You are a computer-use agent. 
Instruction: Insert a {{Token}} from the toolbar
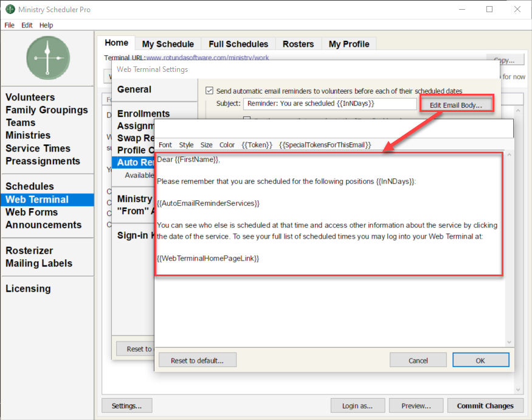pyautogui.click(x=257, y=145)
